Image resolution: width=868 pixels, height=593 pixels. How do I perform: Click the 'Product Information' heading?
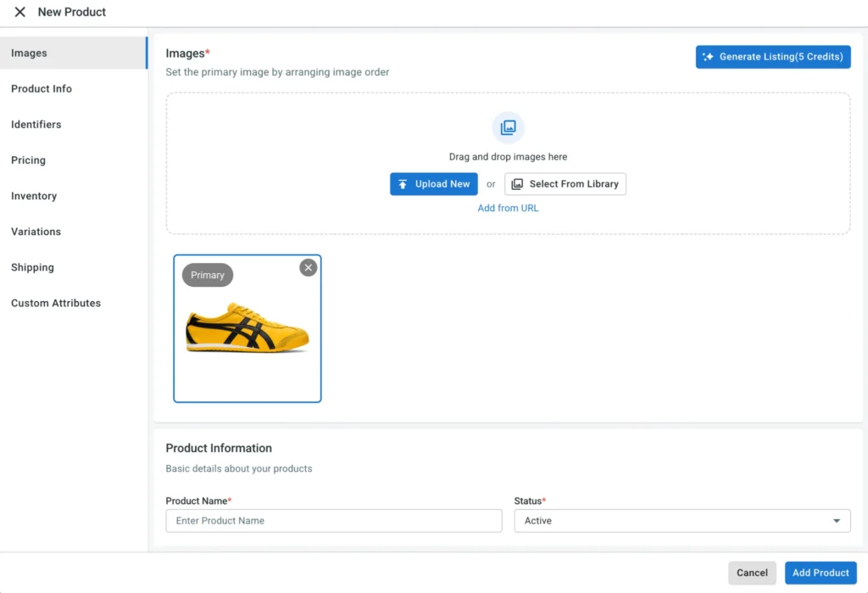(x=219, y=448)
